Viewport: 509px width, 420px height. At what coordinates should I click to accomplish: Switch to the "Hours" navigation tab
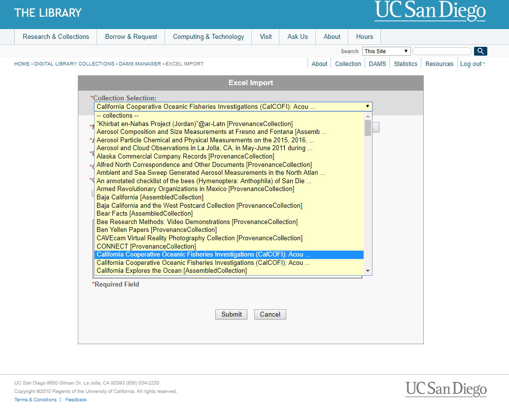(365, 36)
